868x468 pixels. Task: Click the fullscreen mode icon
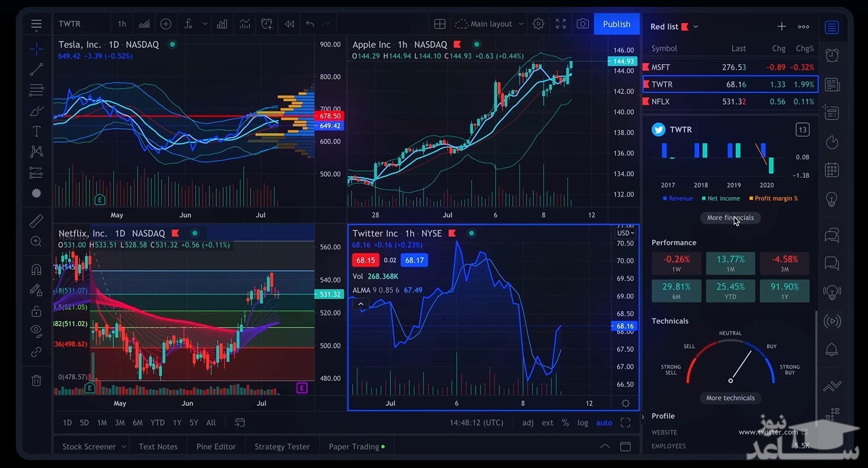[561, 24]
